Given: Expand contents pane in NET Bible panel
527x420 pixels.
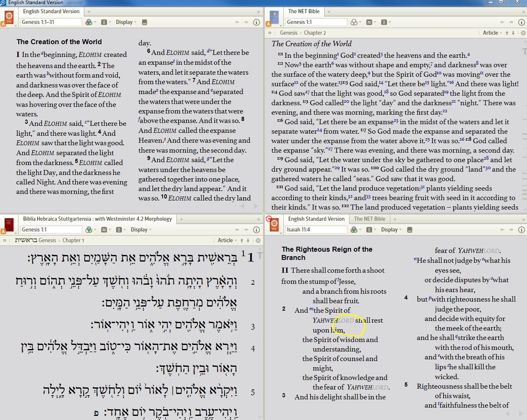Looking at the screenshot, I should click(270, 33).
